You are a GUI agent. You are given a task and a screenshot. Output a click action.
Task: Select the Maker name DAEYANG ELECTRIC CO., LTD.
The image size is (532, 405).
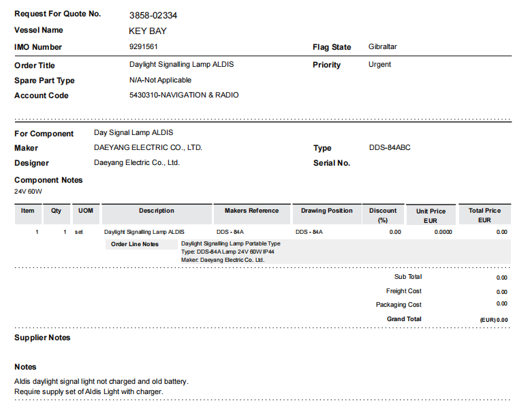pos(148,148)
